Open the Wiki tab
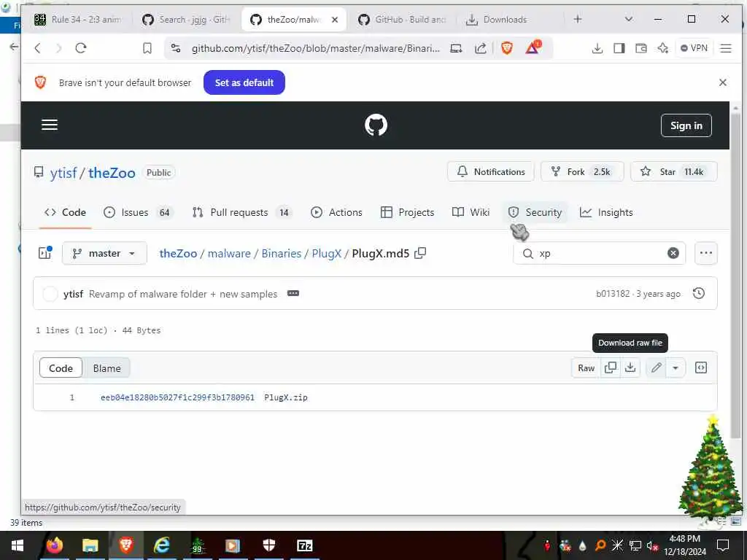Image resolution: width=747 pixels, height=560 pixels. coord(471,212)
